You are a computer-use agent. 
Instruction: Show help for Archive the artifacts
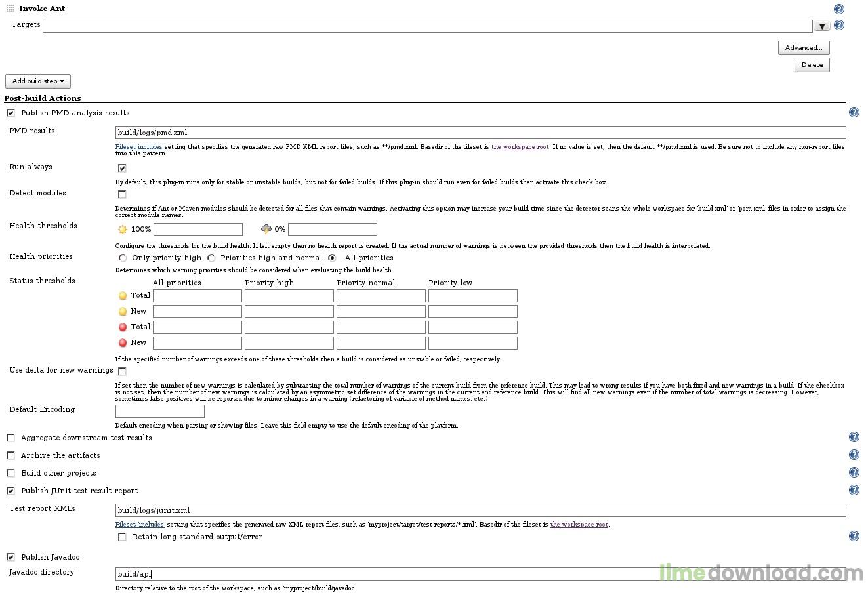pos(854,455)
